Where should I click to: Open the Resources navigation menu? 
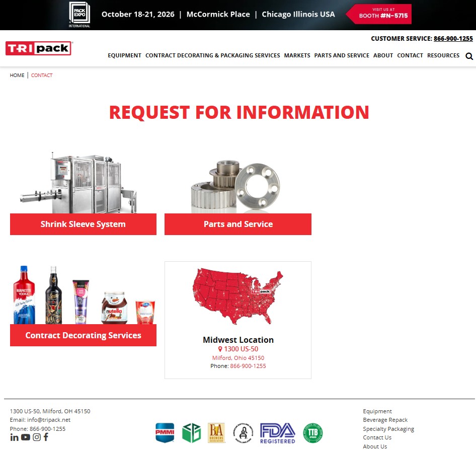(x=443, y=55)
